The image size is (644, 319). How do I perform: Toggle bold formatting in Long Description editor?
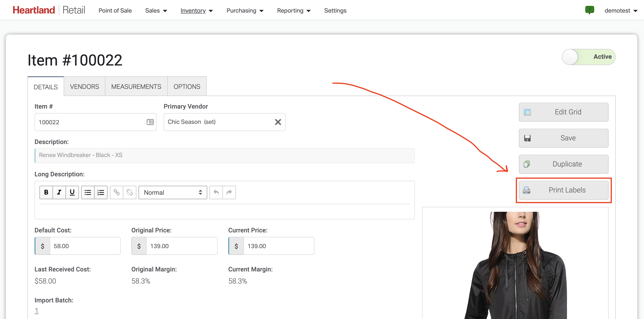[46, 192]
